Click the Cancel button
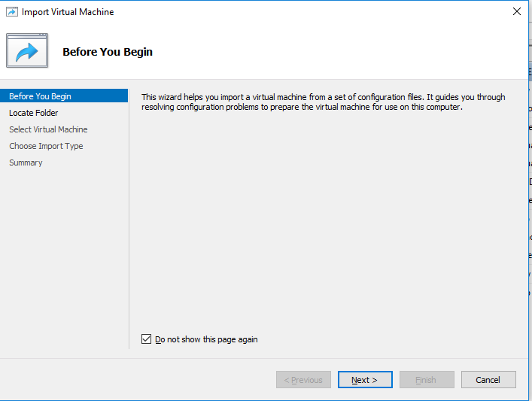Viewport: 532px width, 401px height. click(x=488, y=380)
